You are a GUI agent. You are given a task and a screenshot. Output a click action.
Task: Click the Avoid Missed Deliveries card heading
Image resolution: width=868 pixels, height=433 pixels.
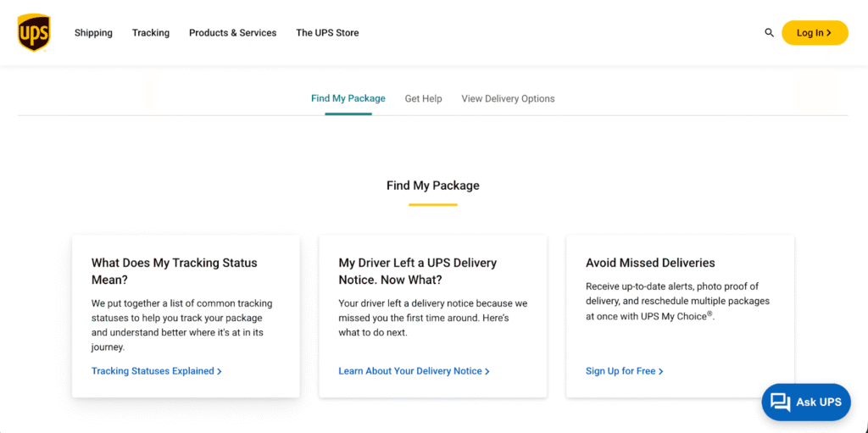click(650, 263)
